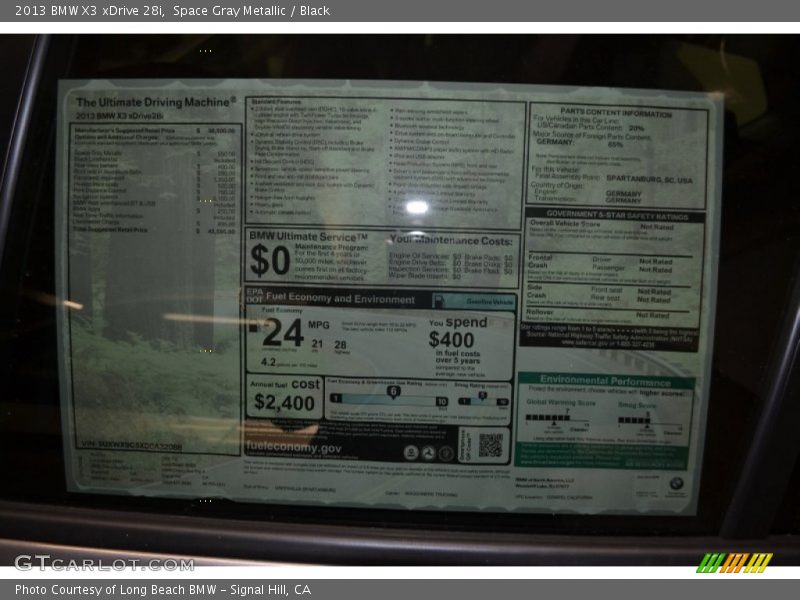Click the Long Beach BMW photo credit caption

click(x=163, y=590)
